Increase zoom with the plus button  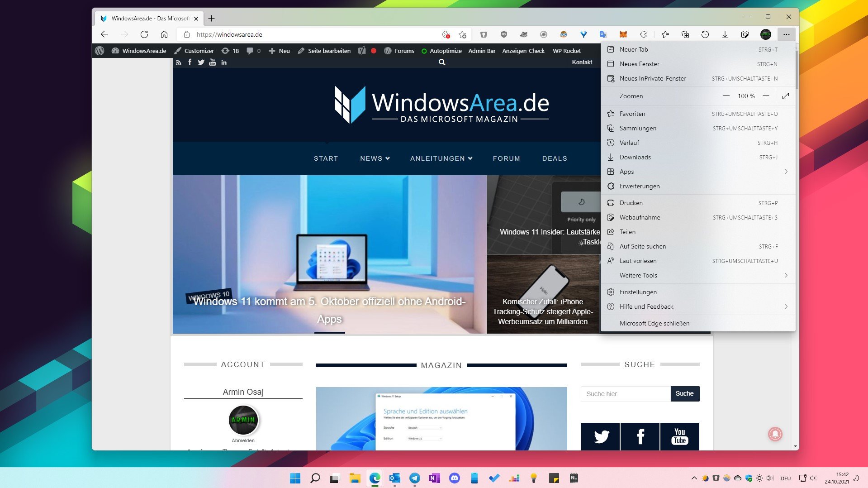[x=766, y=96]
